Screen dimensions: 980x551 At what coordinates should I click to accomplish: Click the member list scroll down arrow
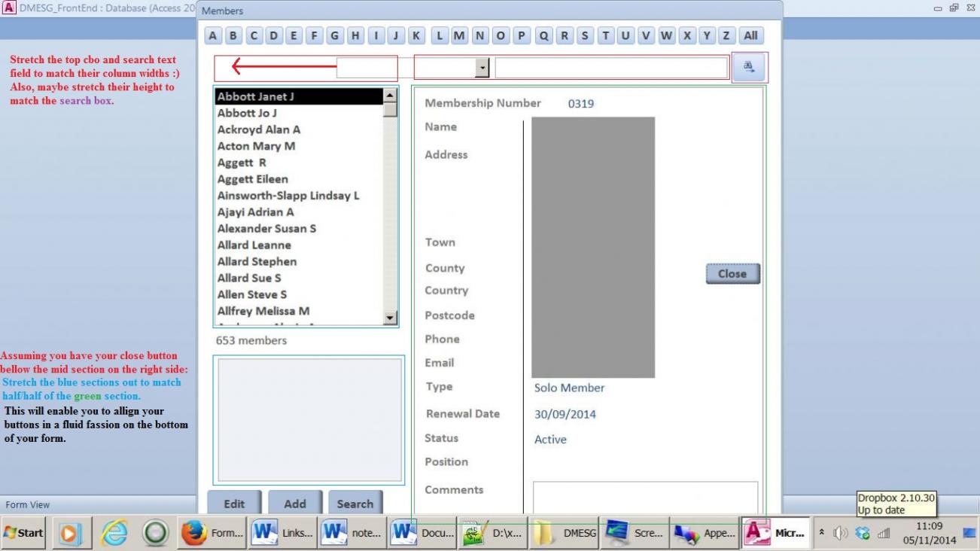[x=390, y=318]
